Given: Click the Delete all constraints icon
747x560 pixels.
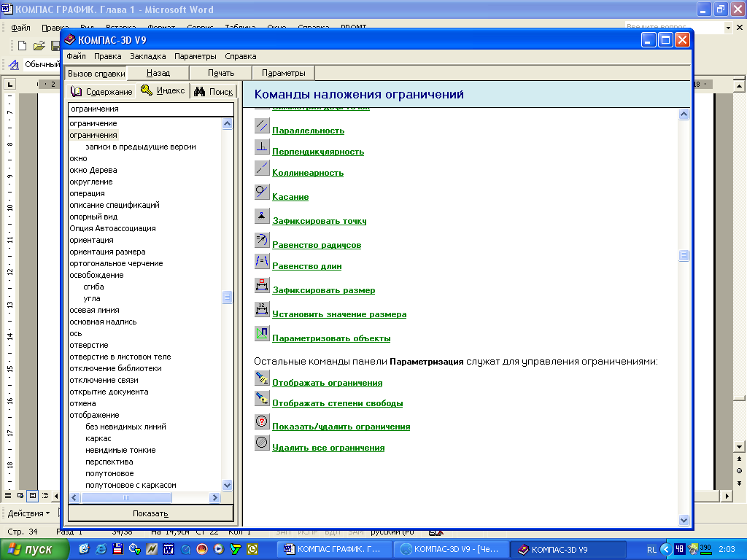Looking at the screenshot, I should (262, 443).
